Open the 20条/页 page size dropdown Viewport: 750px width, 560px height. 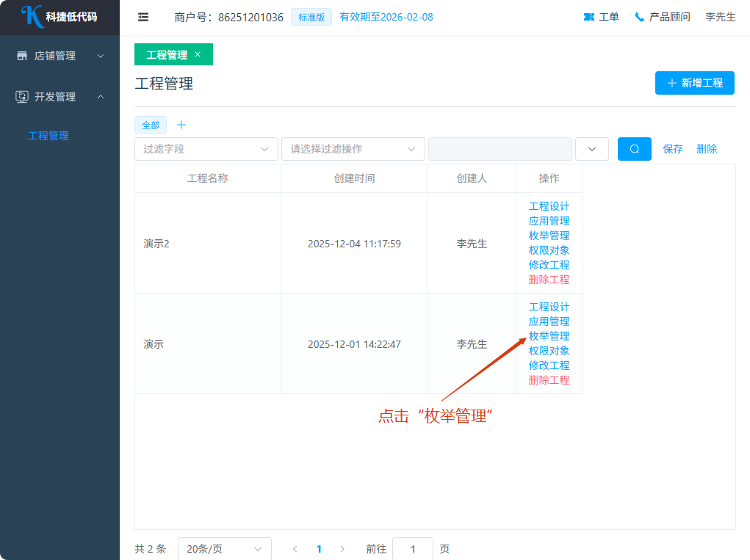tap(224, 549)
